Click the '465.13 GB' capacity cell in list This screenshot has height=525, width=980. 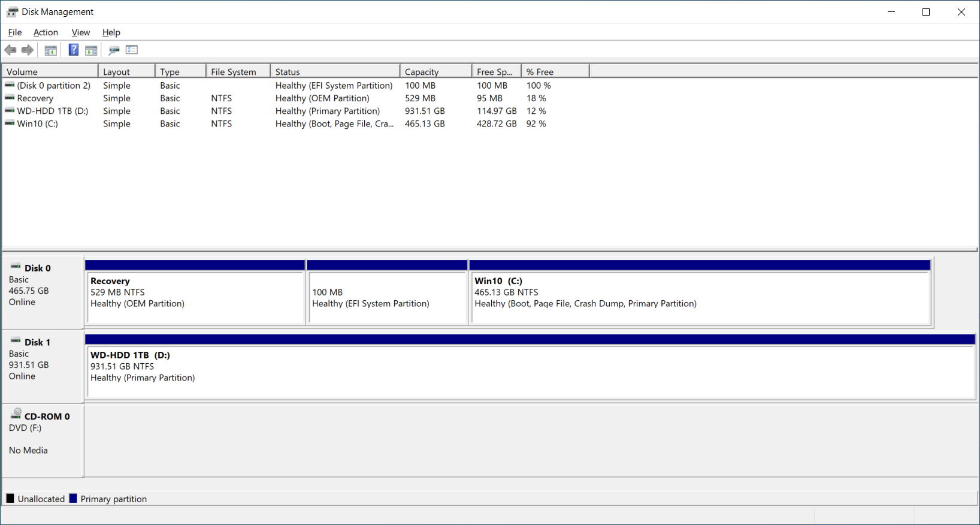click(425, 123)
